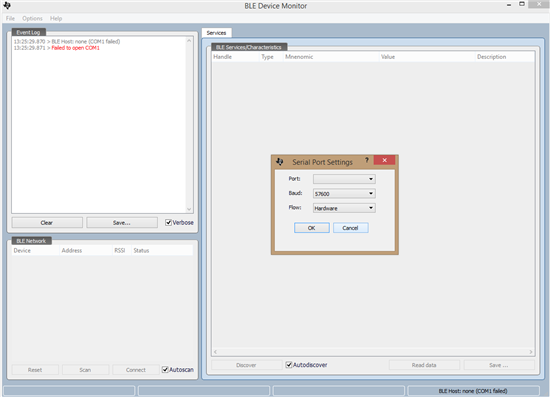Image resolution: width=550 pixels, height=397 pixels.
Task: Click the Handle column header
Action: pyautogui.click(x=236, y=57)
